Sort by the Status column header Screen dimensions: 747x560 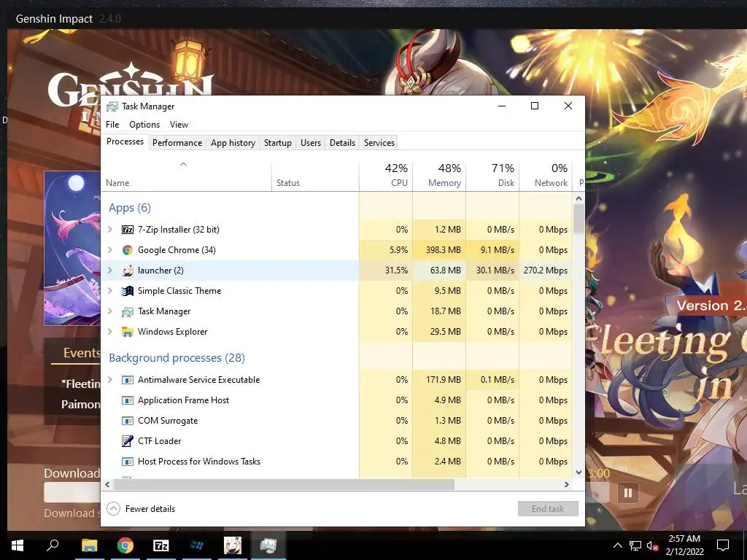coord(315,176)
